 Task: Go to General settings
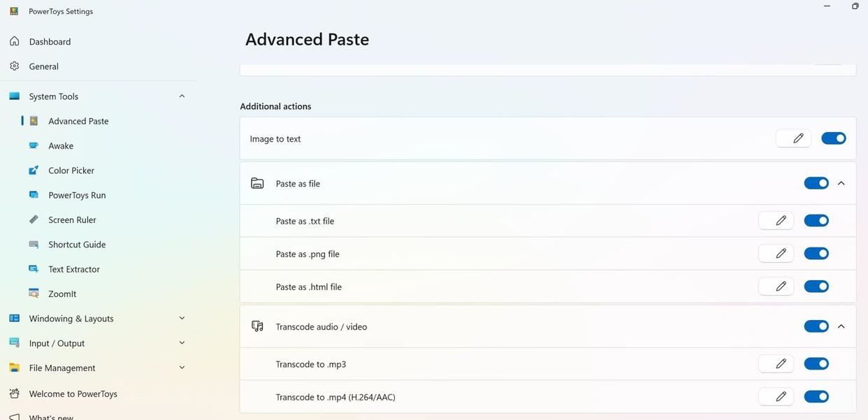43,66
